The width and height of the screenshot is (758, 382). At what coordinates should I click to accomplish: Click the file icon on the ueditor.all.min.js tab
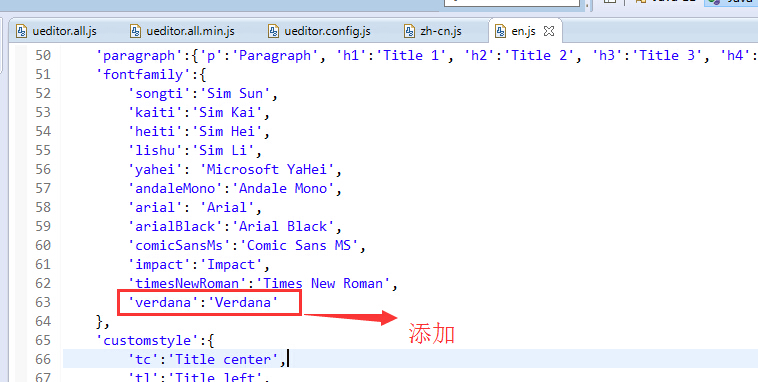(135, 31)
